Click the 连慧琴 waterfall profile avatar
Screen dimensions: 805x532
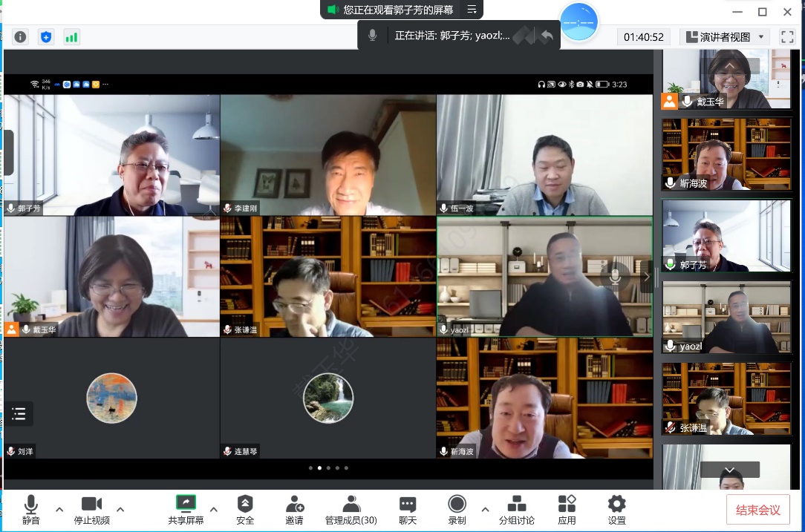point(328,398)
